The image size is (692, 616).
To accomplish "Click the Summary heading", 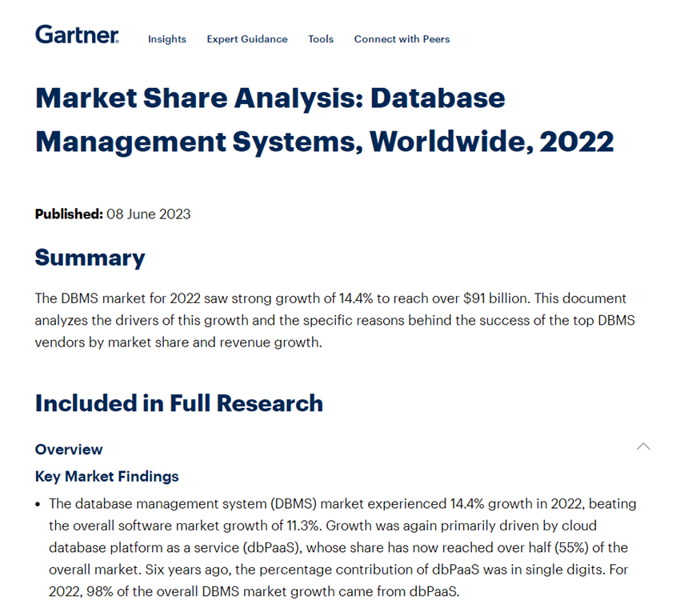I will point(90,258).
